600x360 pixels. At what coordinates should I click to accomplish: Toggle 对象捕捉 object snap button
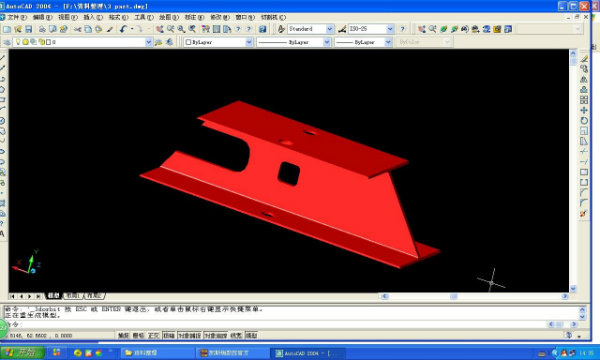pos(189,336)
